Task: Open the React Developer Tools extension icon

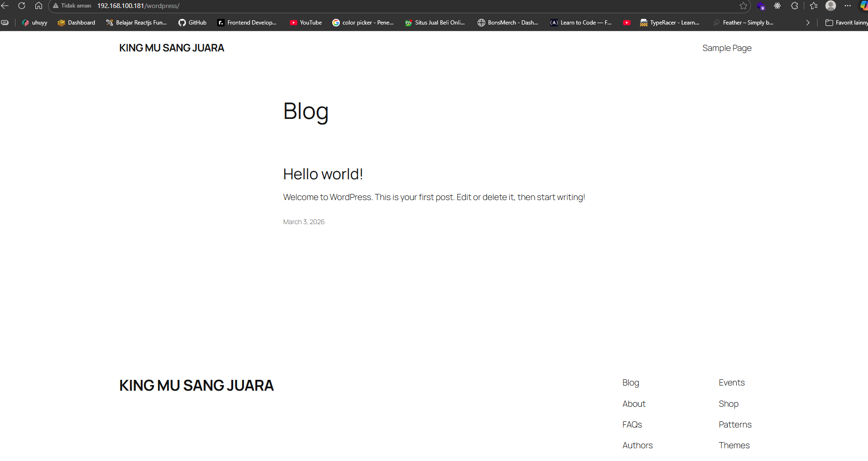Action: coord(777,6)
